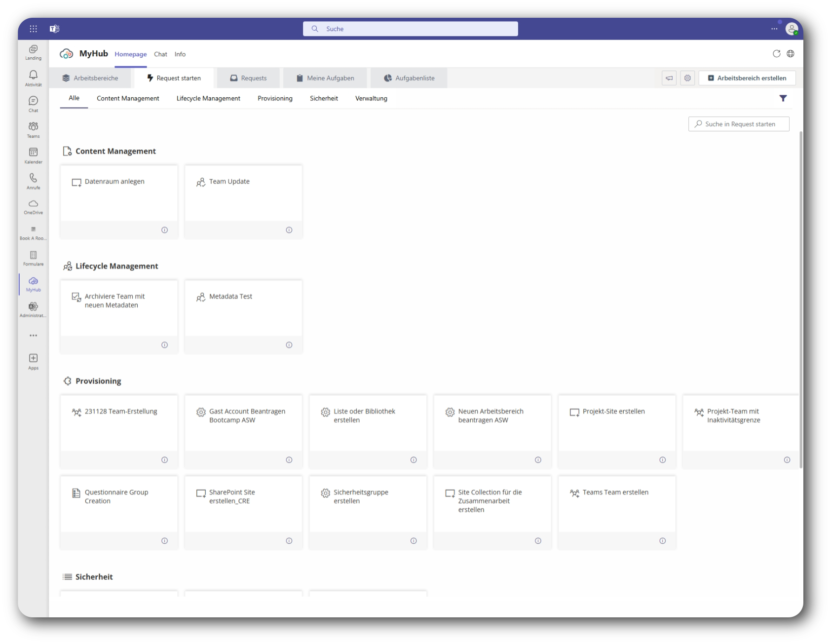Open Anrufe phone icon in sidebar
831x644 pixels.
click(33, 181)
